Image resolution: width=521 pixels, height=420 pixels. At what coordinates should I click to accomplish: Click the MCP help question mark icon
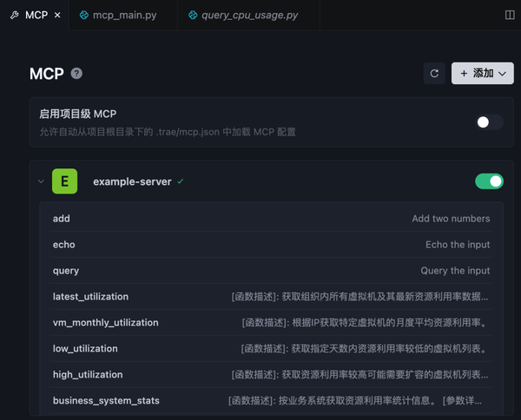[76, 74]
